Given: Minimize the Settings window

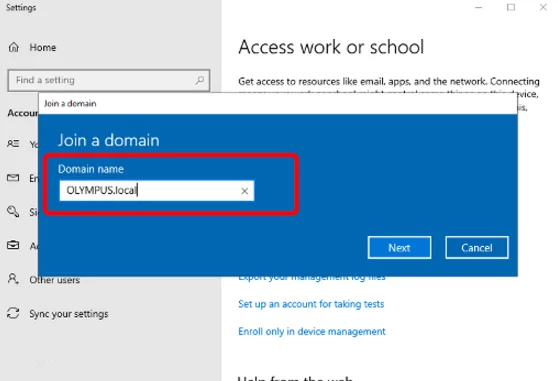Looking at the screenshot, I should [x=479, y=7].
